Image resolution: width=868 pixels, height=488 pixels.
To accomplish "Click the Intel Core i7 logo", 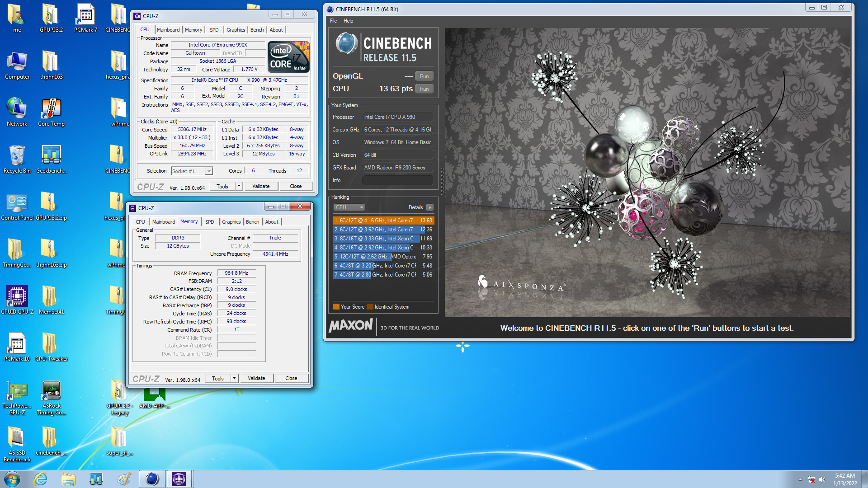I will coord(288,57).
